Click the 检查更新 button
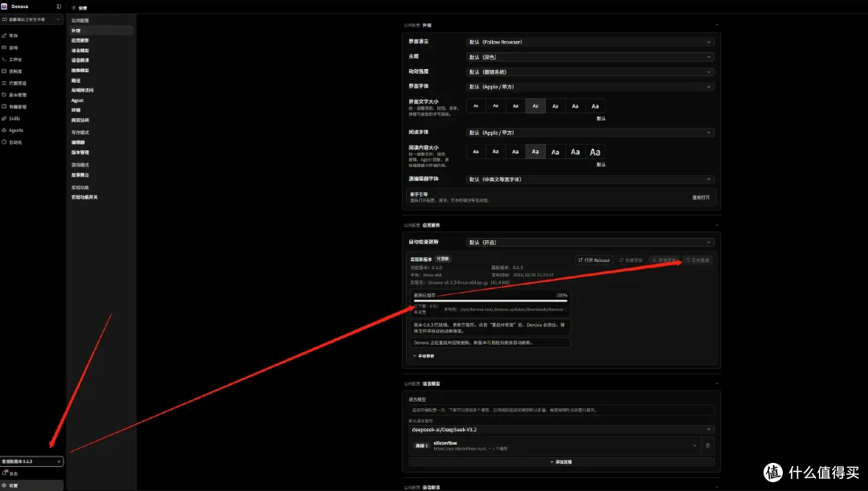868x491 pixels. coord(631,260)
